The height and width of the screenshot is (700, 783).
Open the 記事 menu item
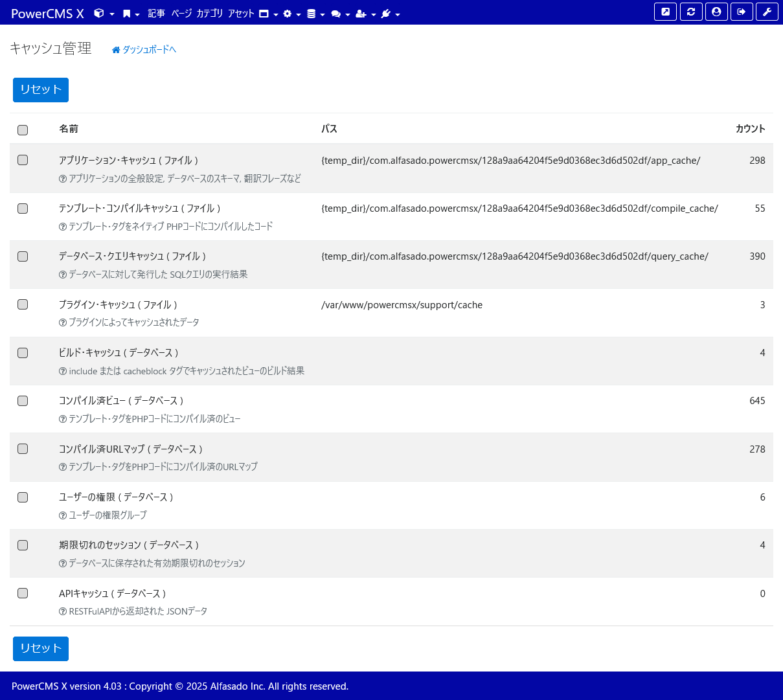click(156, 14)
